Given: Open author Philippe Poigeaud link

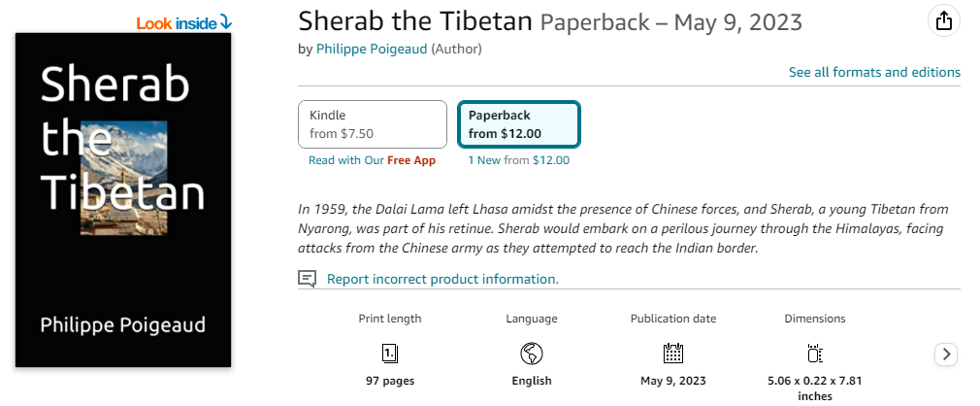Looking at the screenshot, I should (372, 49).
